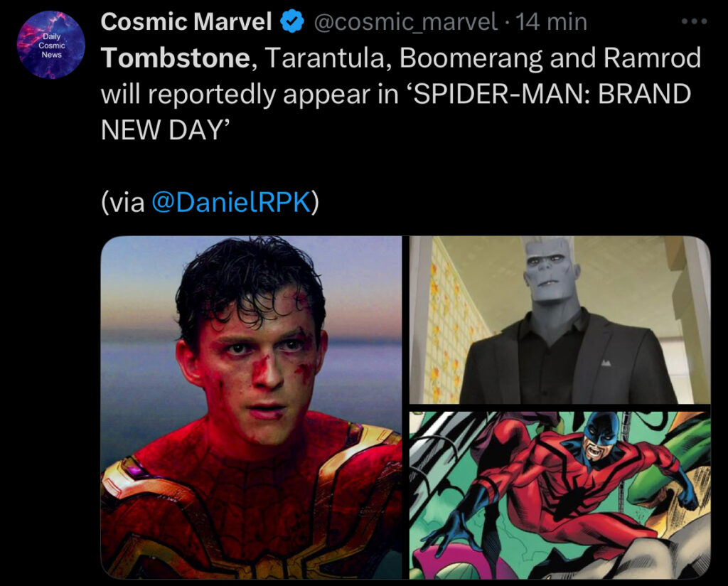Screen dimensions: 728x586
Task: Visit the @DanielRPK mention link
Action: pos(231,202)
